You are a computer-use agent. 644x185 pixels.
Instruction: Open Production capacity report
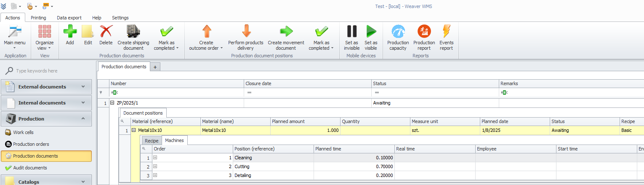pyautogui.click(x=398, y=38)
